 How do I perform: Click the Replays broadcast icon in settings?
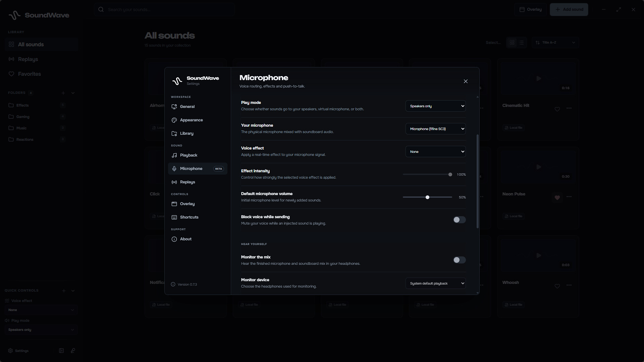[174, 182]
